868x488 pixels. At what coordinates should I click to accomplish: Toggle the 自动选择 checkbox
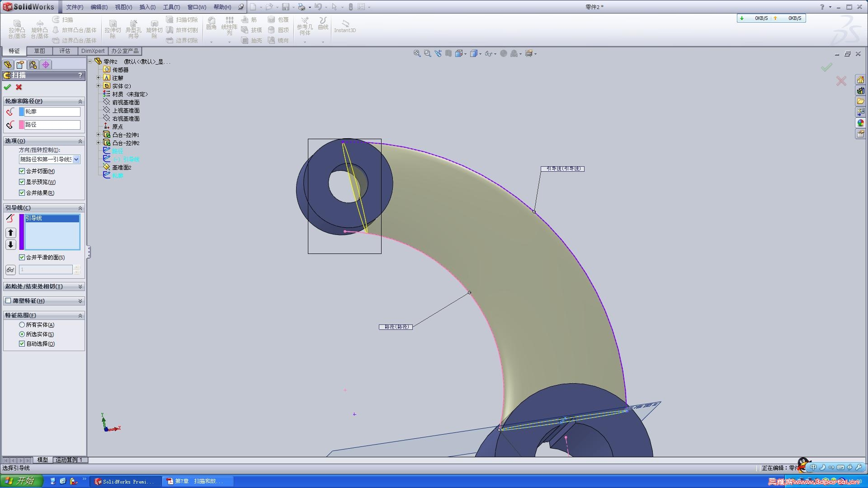coord(22,344)
